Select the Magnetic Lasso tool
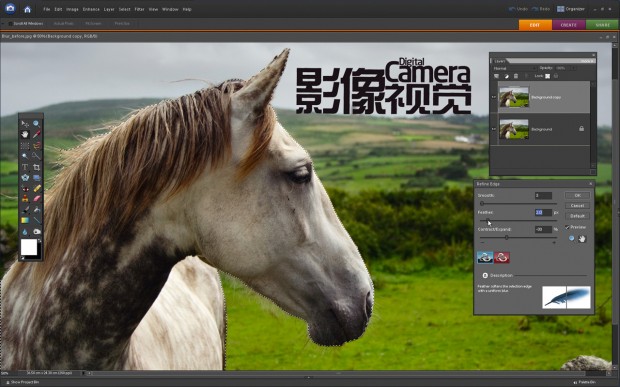The width and height of the screenshot is (620, 387). 36,145
